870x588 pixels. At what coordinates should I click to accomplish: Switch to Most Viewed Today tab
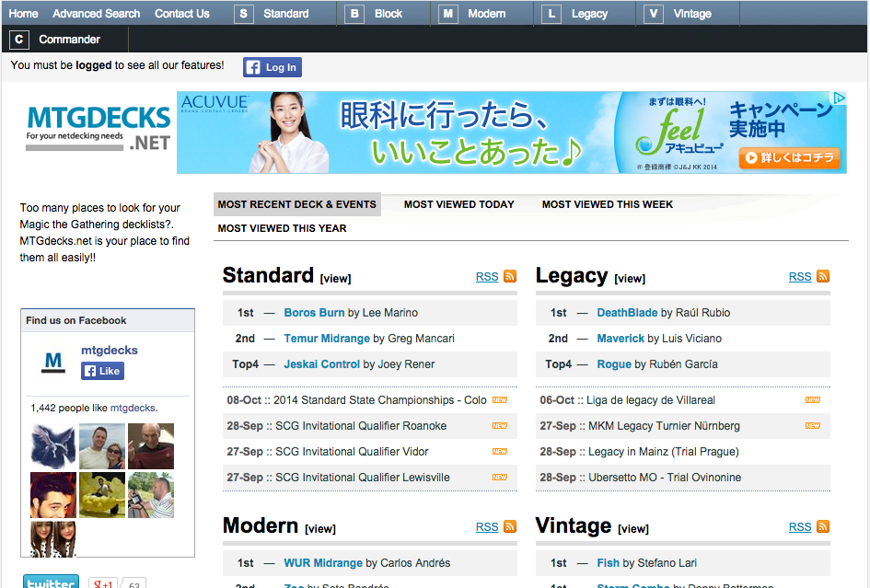(458, 204)
